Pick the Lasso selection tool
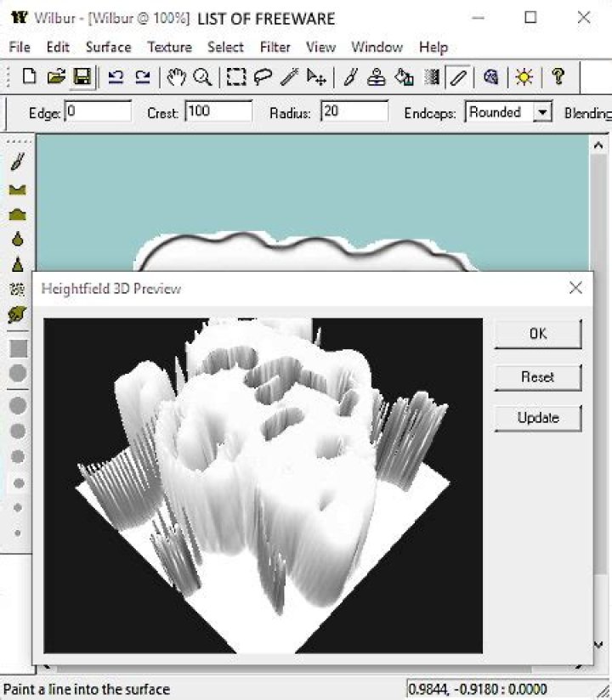The width and height of the screenshot is (612, 700). [262, 77]
